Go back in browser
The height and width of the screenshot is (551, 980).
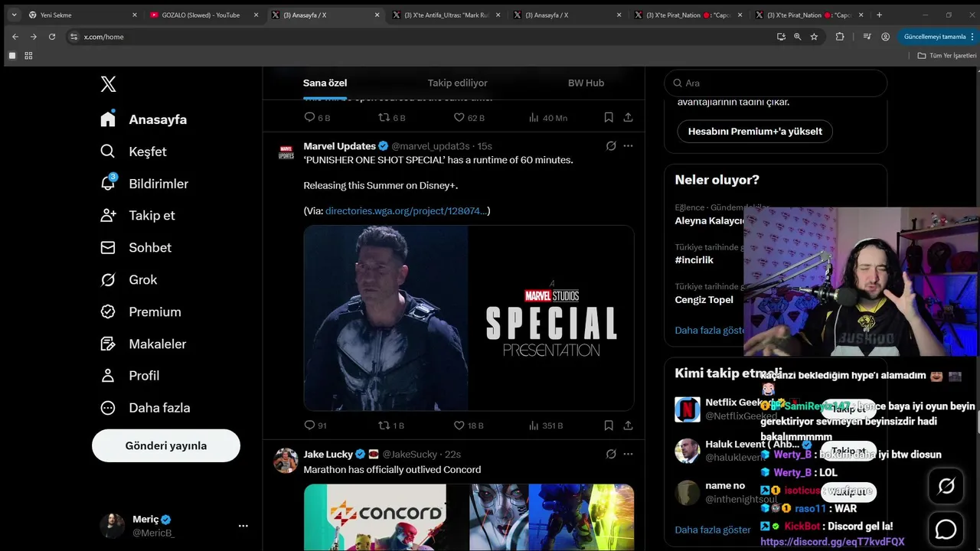tap(15, 37)
